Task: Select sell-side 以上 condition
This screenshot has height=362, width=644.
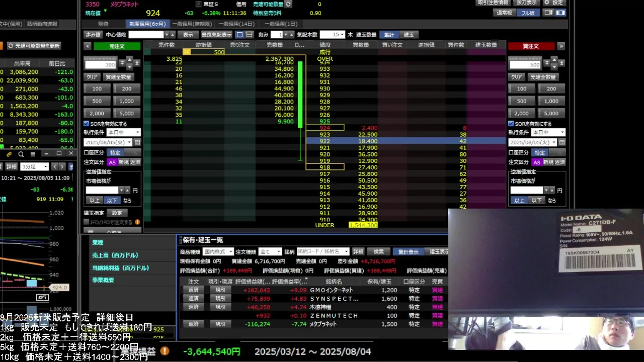Action: [x=94, y=201]
